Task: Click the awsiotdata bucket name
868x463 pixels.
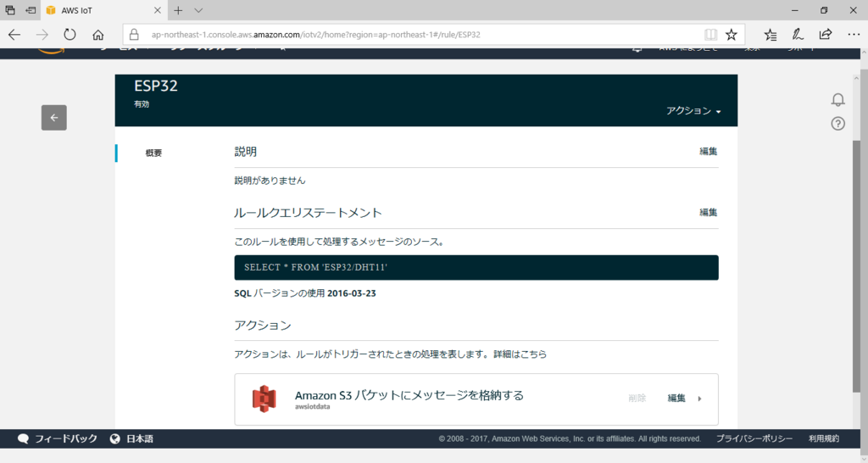Action: coord(312,406)
